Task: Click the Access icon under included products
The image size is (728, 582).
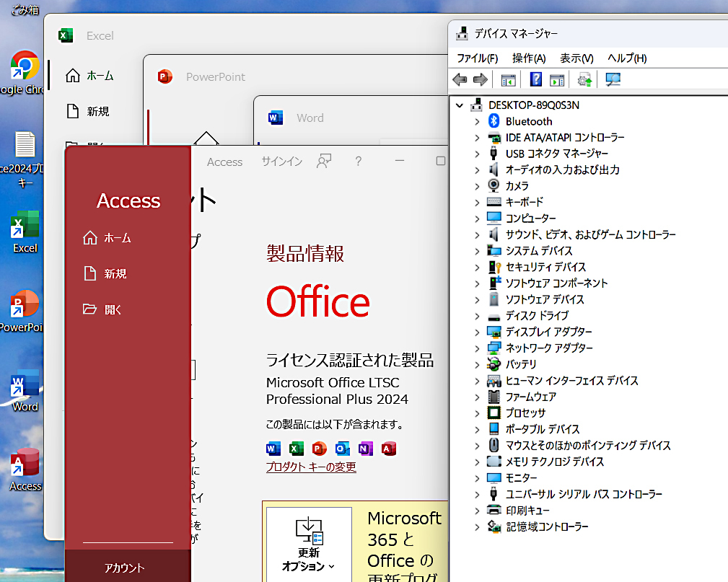Action: [389, 449]
